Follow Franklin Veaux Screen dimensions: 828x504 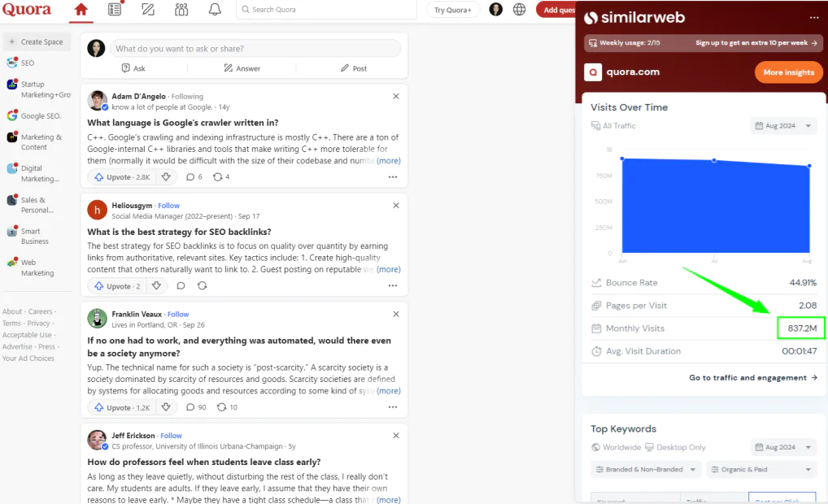click(178, 315)
